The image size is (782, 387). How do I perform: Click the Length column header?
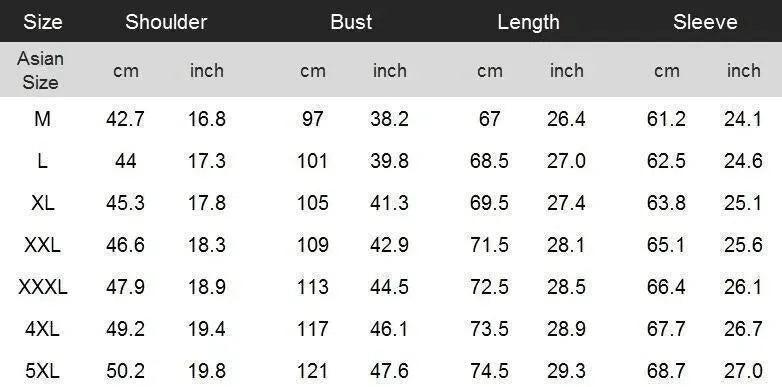528,22
